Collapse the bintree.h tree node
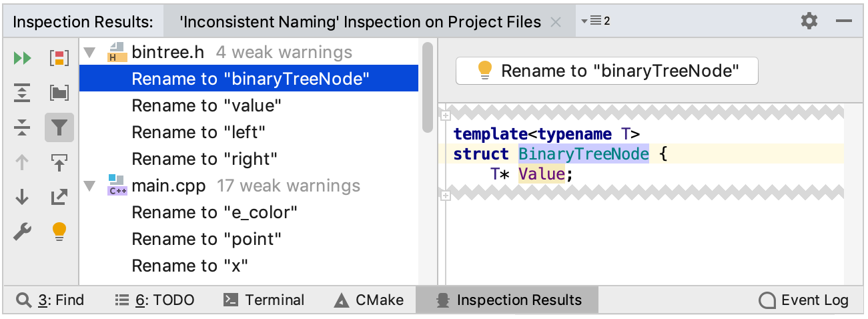The image size is (868, 319). click(91, 53)
